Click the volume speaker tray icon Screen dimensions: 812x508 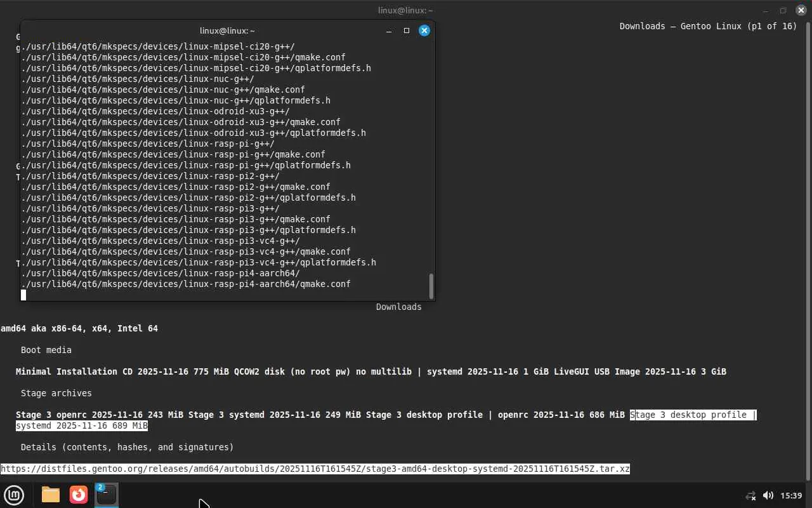(x=768, y=495)
